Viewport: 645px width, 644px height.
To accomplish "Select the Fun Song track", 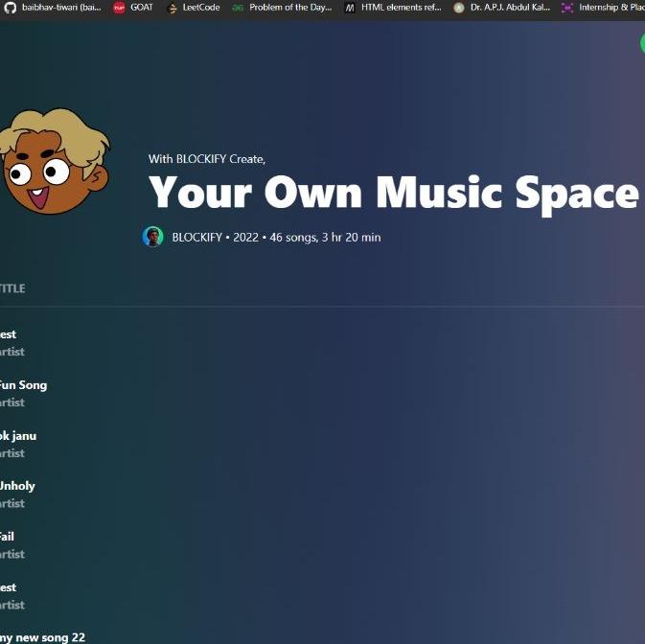I will tap(23, 385).
